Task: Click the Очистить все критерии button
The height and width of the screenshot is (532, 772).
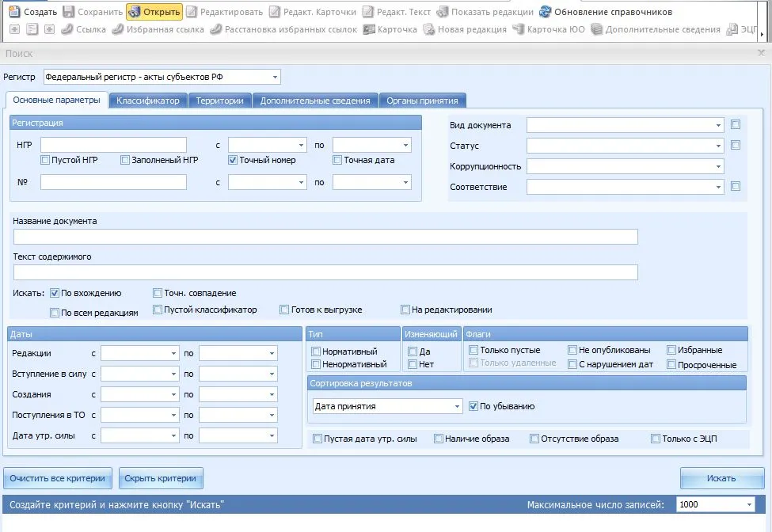Action: [x=58, y=478]
